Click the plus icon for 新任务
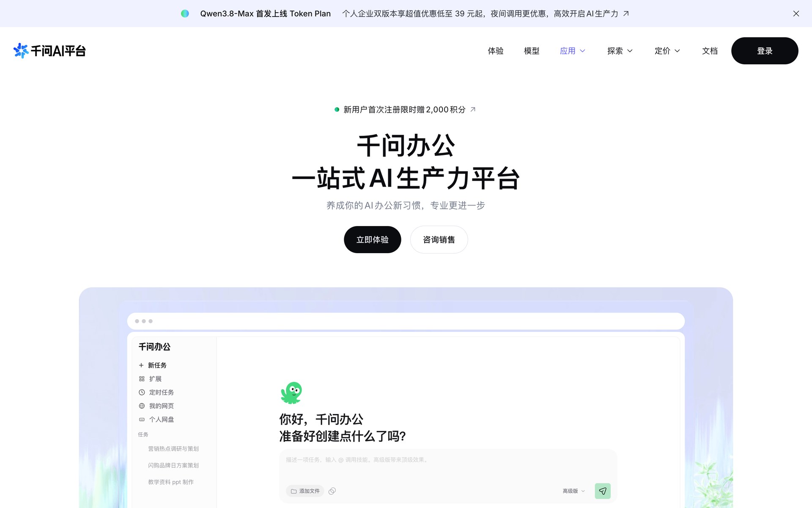812x508 pixels. (141, 365)
